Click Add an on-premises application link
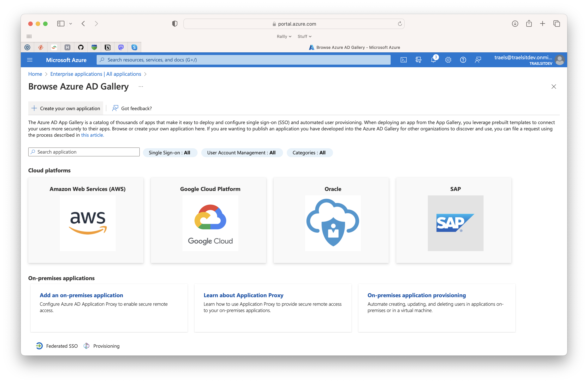The image size is (588, 383). [x=82, y=295]
